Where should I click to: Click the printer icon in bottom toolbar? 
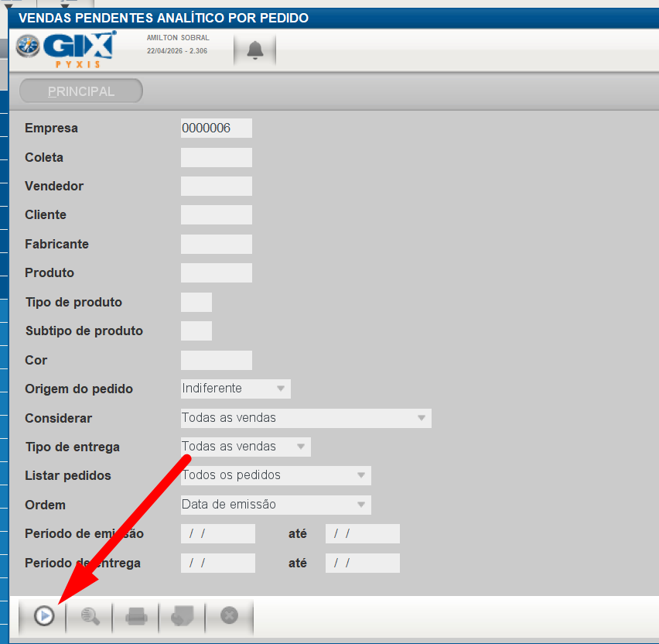[x=137, y=616]
